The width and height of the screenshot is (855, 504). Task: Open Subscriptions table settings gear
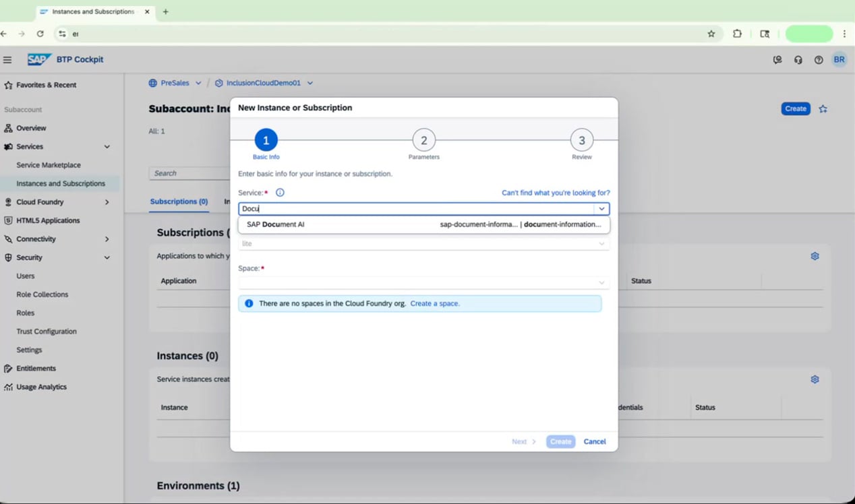[x=815, y=256]
